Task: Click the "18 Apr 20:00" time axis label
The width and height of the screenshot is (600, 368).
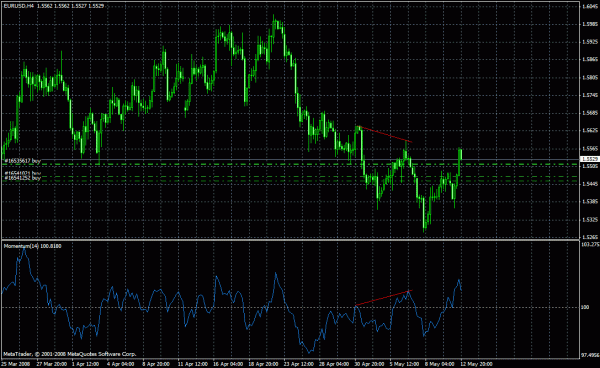Action: (263, 364)
